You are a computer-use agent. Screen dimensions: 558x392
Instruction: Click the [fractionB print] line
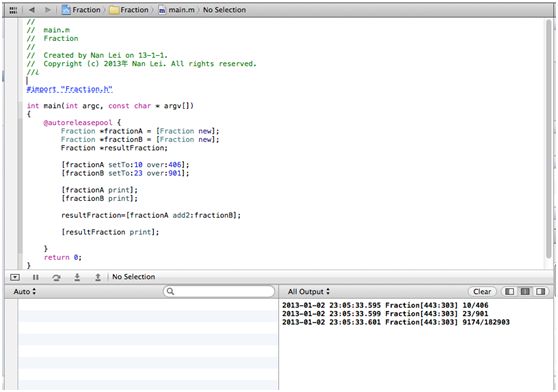(99, 198)
